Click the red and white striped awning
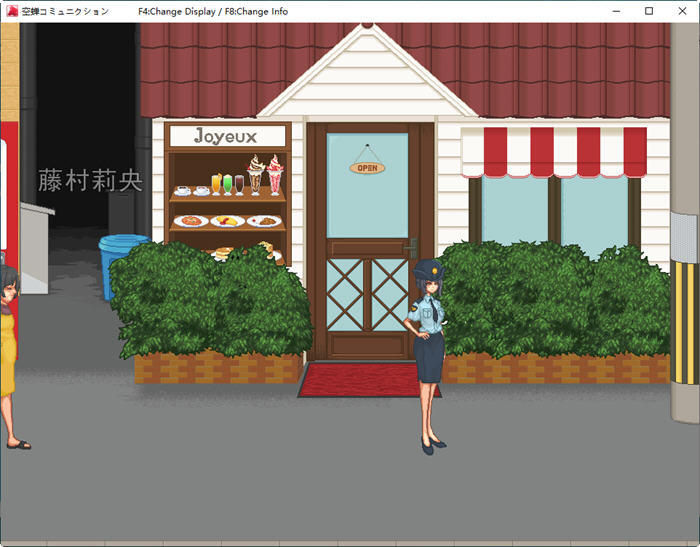 (x=553, y=151)
